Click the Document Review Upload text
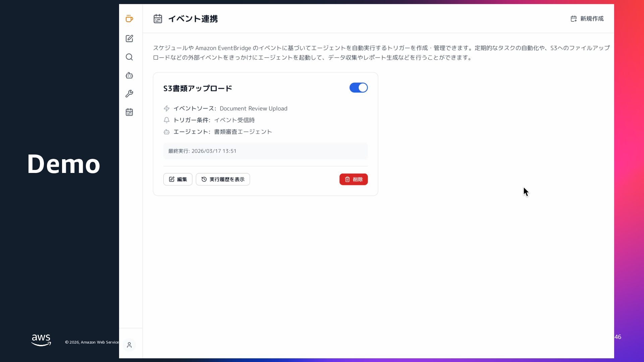This screenshot has width=644, height=362. pos(253,109)
